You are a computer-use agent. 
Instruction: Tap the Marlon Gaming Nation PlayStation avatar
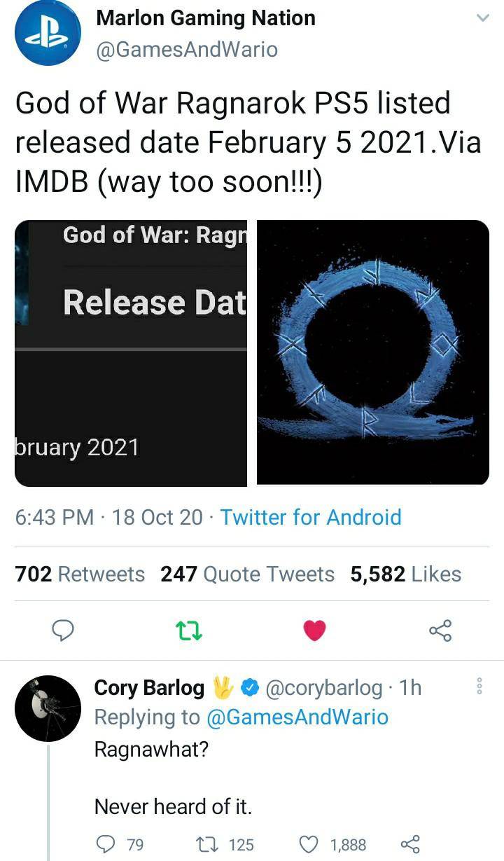[48, 33]
